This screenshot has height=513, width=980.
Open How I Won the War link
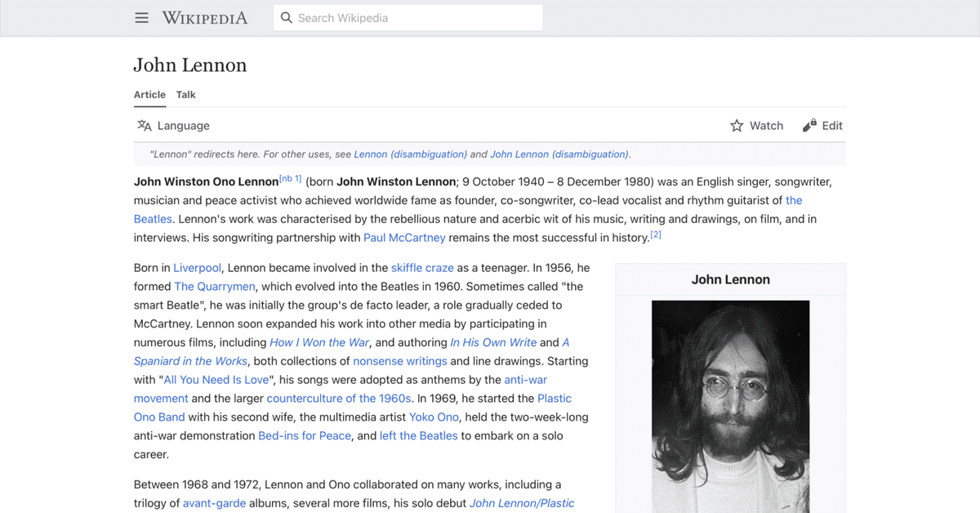[319, 342]
